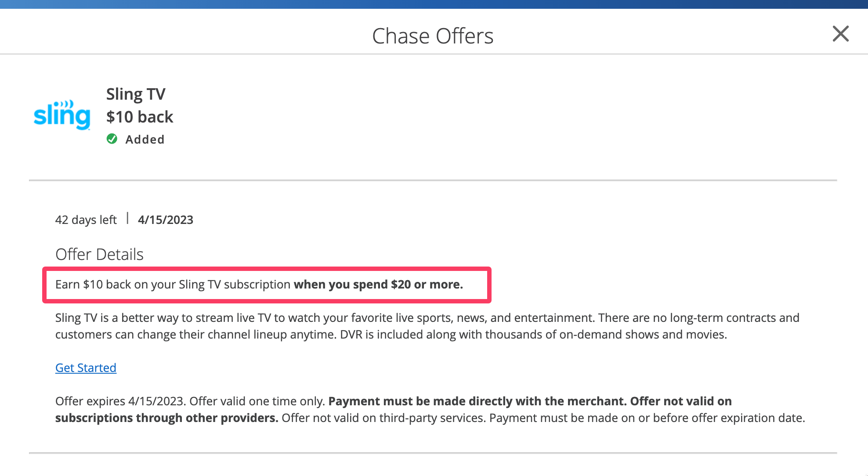Click the Chase Offers title
The width and height of the screenshot is (868, 476).
pyautogui.click(x=433, y=36)
